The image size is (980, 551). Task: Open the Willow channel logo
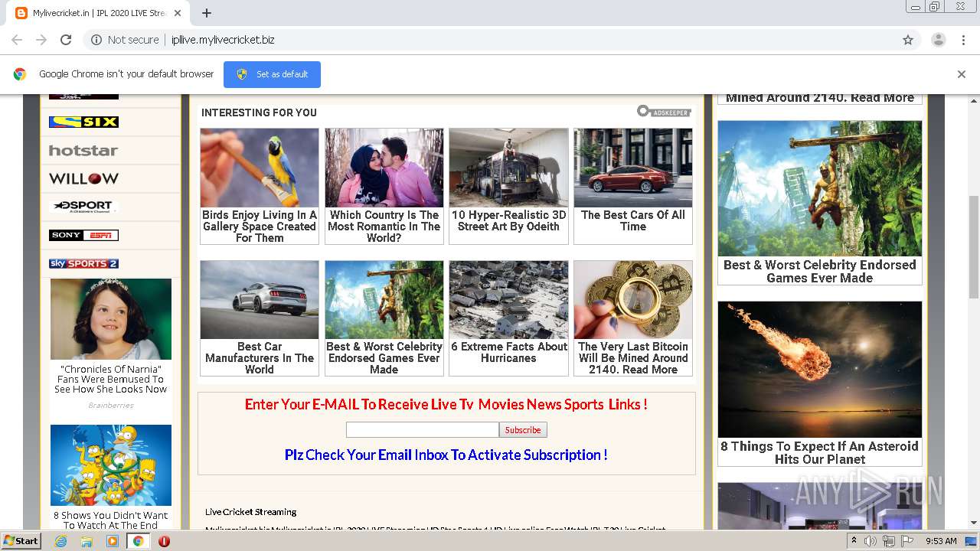[x=83, y=178]
